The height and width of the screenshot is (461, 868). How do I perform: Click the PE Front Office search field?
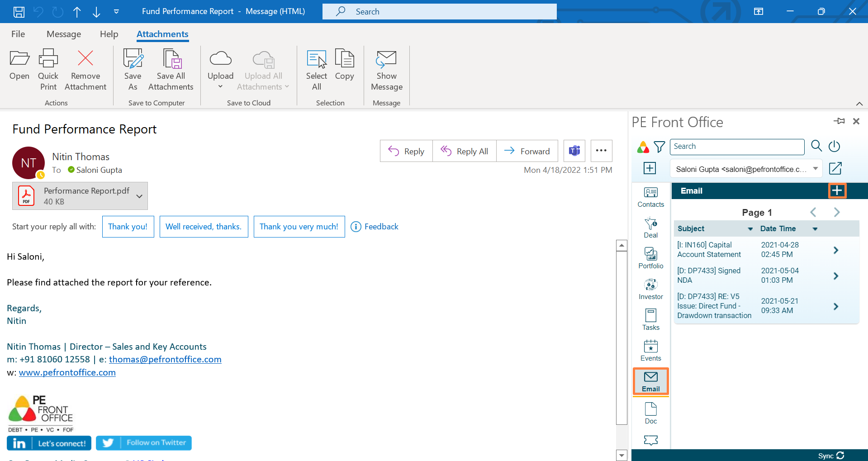(x=737, y=147)
